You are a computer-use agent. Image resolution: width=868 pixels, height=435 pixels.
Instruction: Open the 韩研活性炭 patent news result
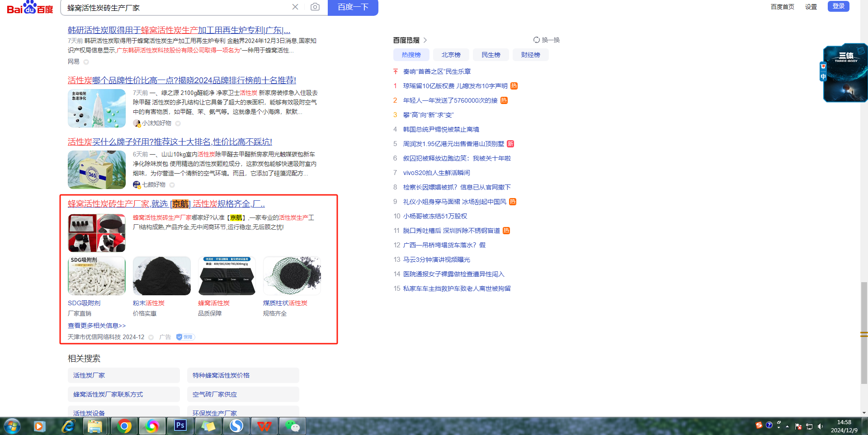179,30
